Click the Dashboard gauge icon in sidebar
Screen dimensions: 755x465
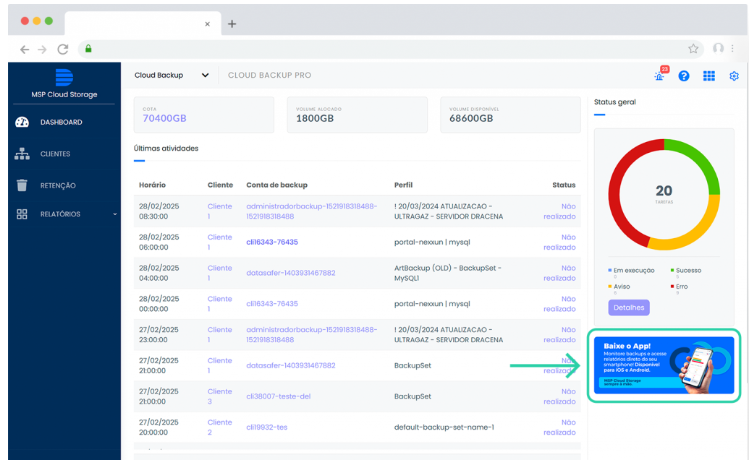point(22,122)
